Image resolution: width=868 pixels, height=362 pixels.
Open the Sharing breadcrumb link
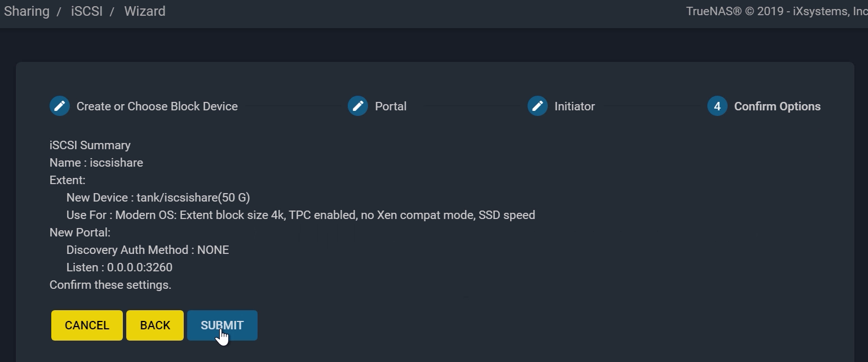26,11
